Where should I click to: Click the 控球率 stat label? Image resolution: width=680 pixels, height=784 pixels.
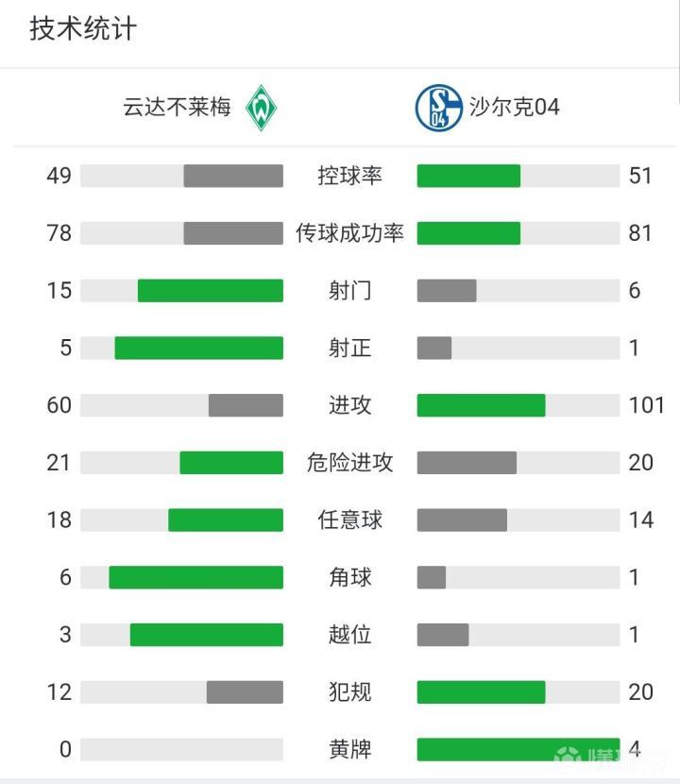pos(349,176)
